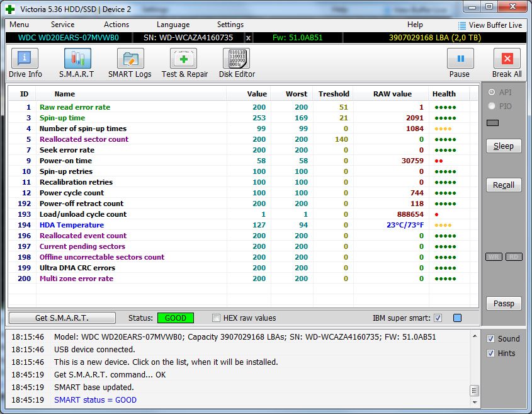Viewport: 532px width, 414px height.
Task: Open the Actions menu
Action: click(x=116, y=25)
